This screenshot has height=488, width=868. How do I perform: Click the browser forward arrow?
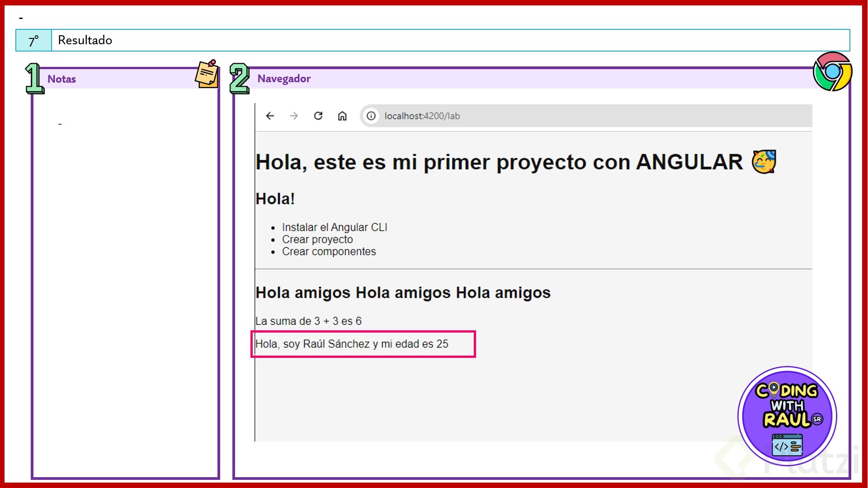click(294, 116)
